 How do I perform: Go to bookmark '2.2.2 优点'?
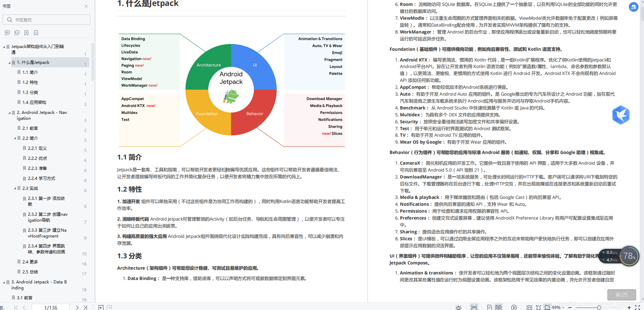[x=37, y=158]
